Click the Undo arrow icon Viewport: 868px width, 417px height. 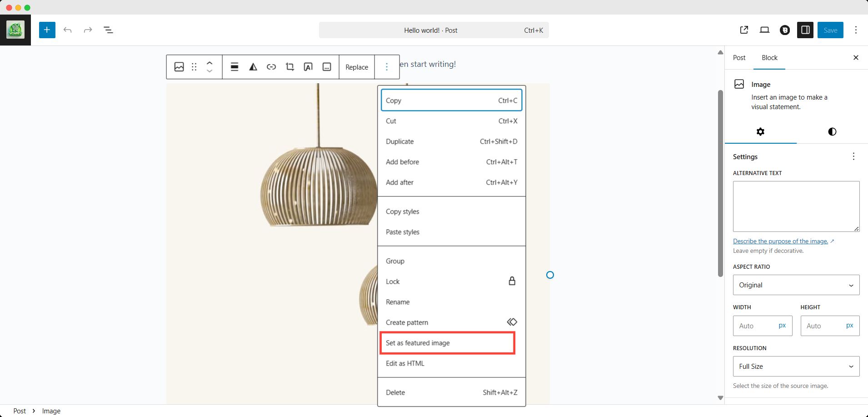(68, 30)
